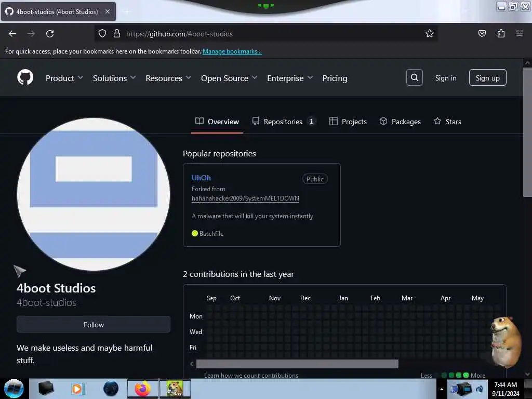Expand the Product dropdown menu
The height and width of the screenshot is (399, 532).
(64, 78)
